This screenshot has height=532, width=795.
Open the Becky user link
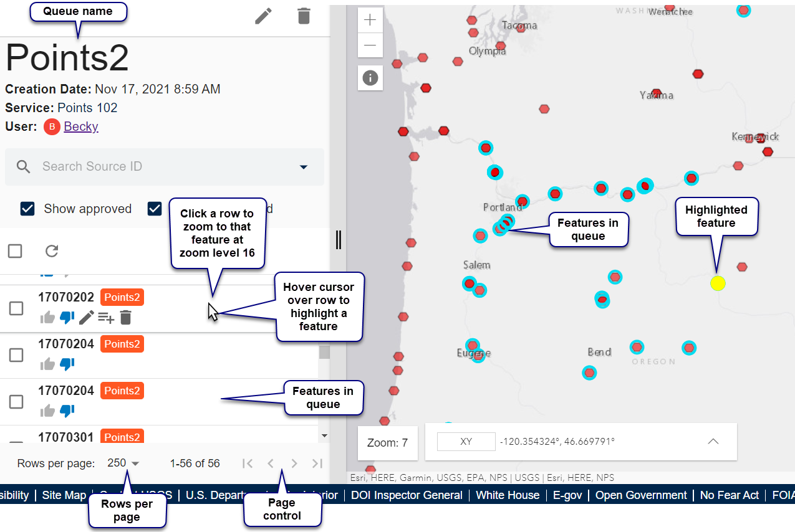click(x=81, y=126)
